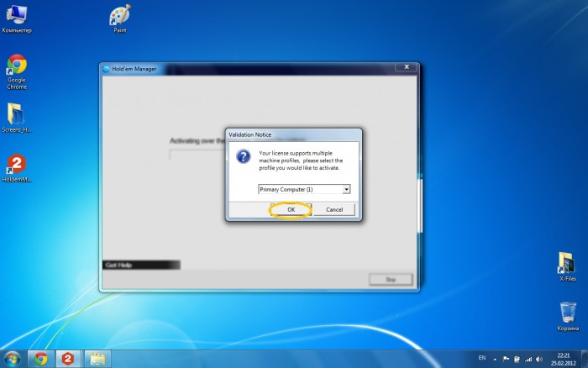
Task: Select the Корзина recycle bin icon
Action: 568,317
